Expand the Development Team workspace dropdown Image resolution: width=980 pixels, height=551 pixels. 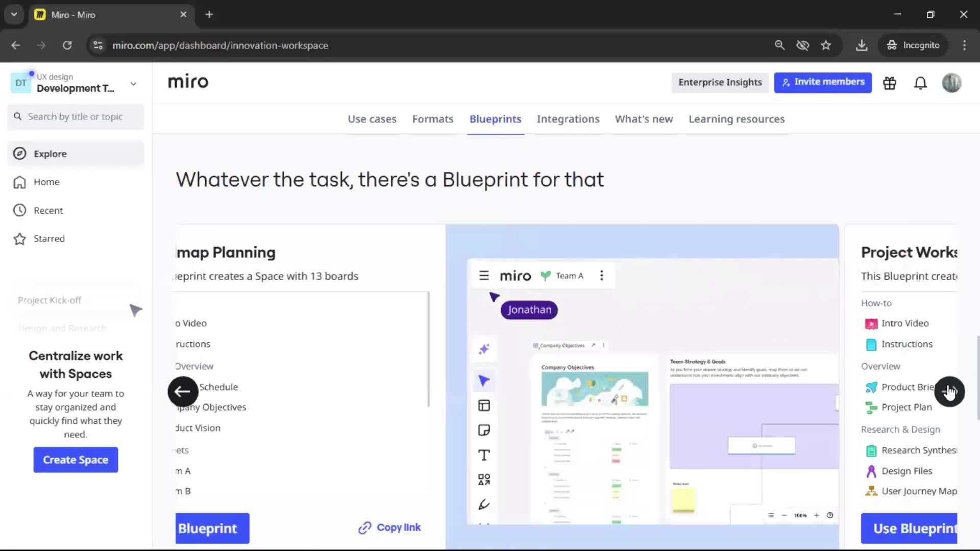pos(133,83)
